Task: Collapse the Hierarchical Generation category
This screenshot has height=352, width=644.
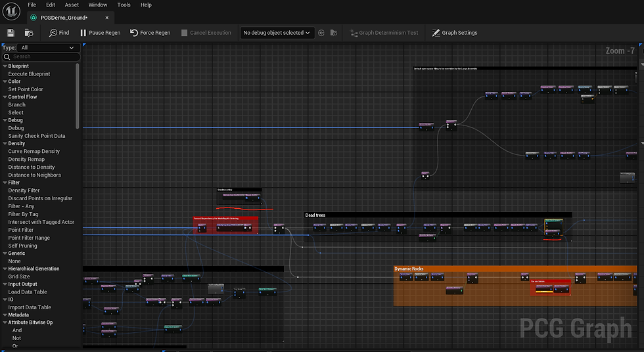Action: (x=5, y=269)
